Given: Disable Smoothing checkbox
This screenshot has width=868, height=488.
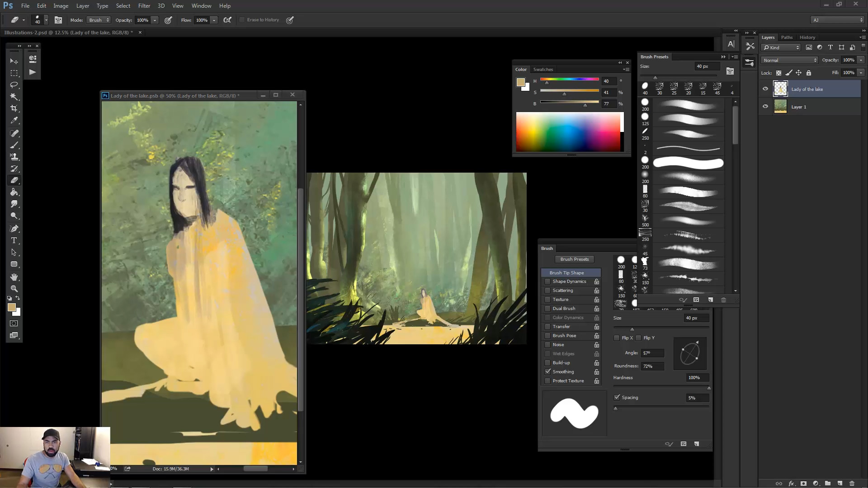Looking at the screenshot, I should coord(547,372).
